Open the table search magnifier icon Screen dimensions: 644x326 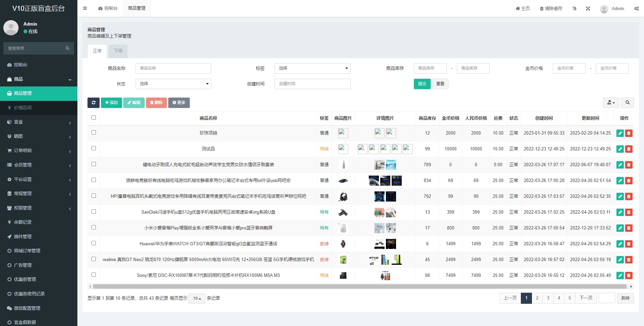(x=627, y=103)
